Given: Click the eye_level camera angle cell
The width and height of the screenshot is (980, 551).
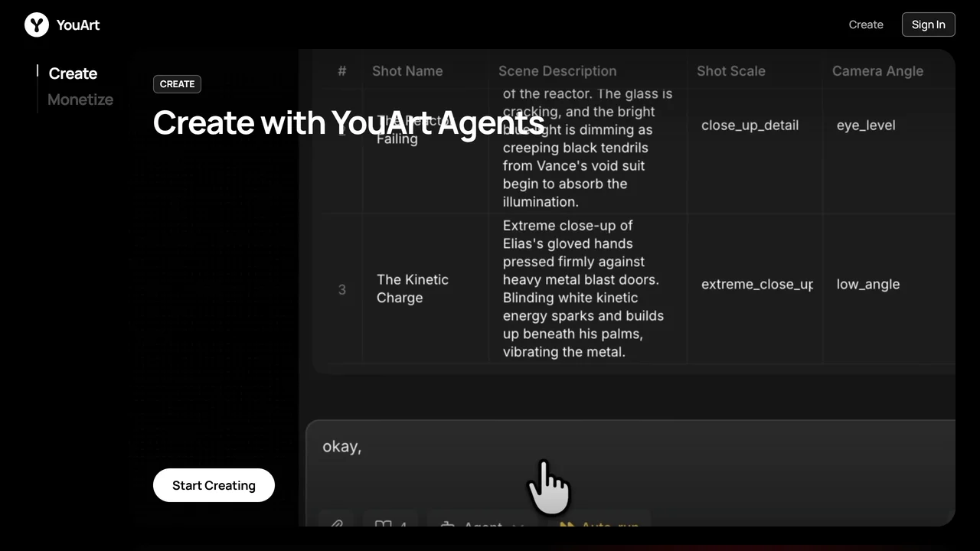Looking at the screenshot, I should click(866, 126).
